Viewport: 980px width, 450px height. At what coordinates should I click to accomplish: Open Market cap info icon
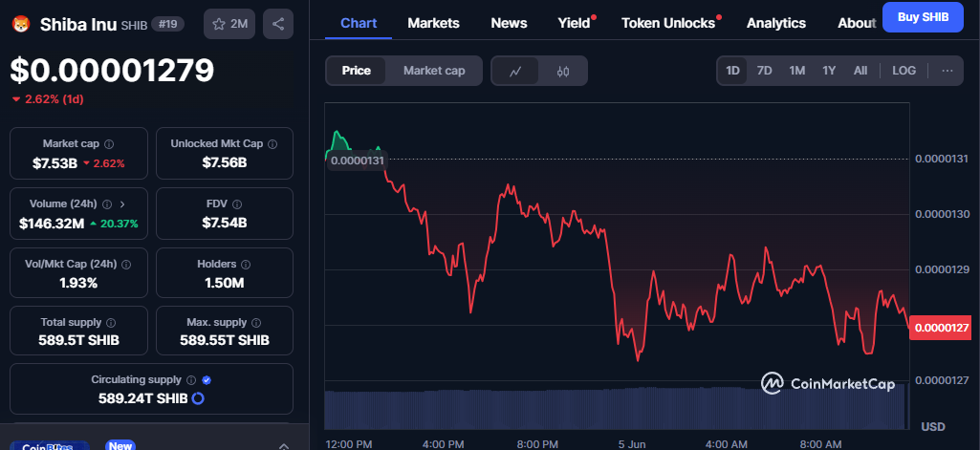click(x=109, y=144)
